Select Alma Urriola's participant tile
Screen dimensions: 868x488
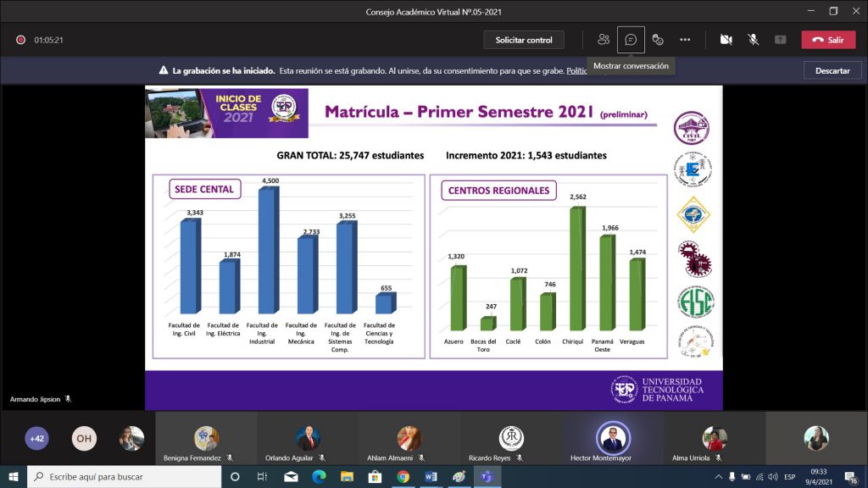tap(715, 439)
